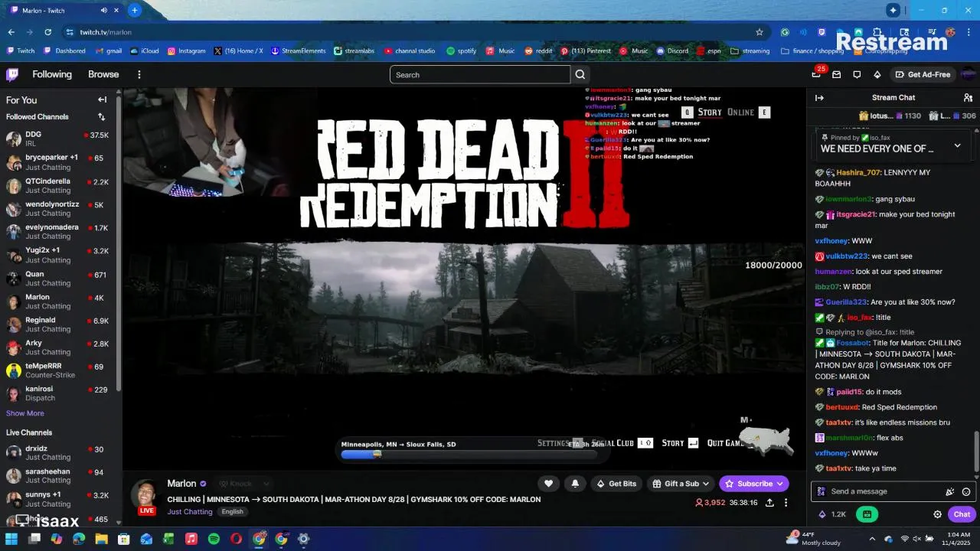Reload the page in the browser
This screenshot has height=551, width=980.
[47, 32]
